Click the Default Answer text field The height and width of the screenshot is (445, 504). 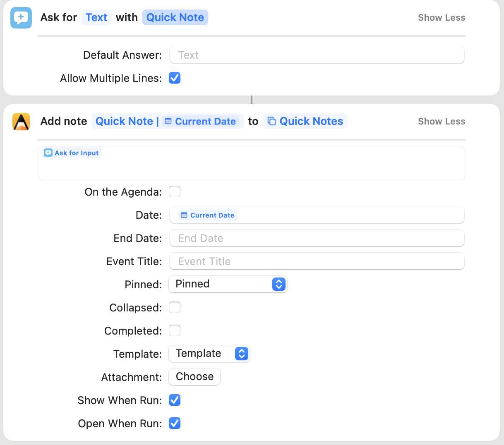tap(317, 55)
